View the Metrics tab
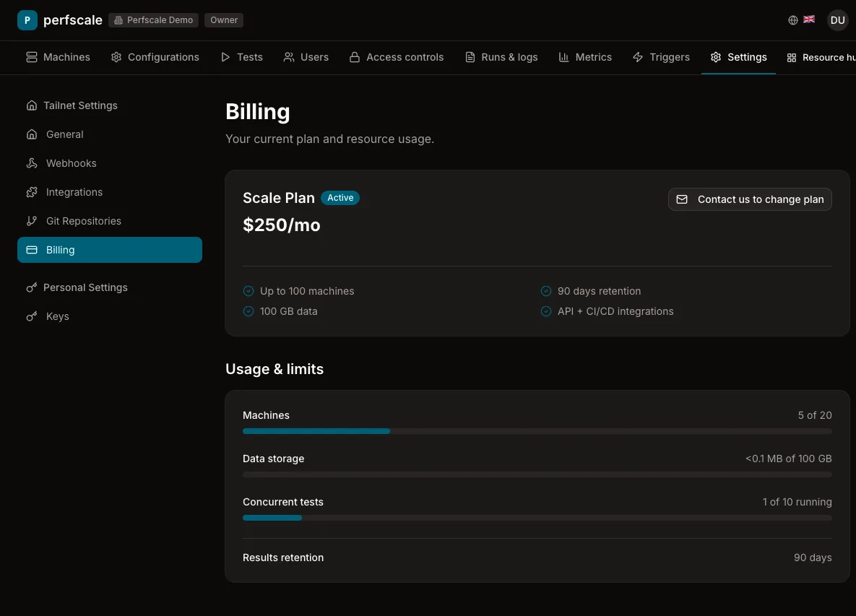856x616 pixels. (x=585, y=57)
